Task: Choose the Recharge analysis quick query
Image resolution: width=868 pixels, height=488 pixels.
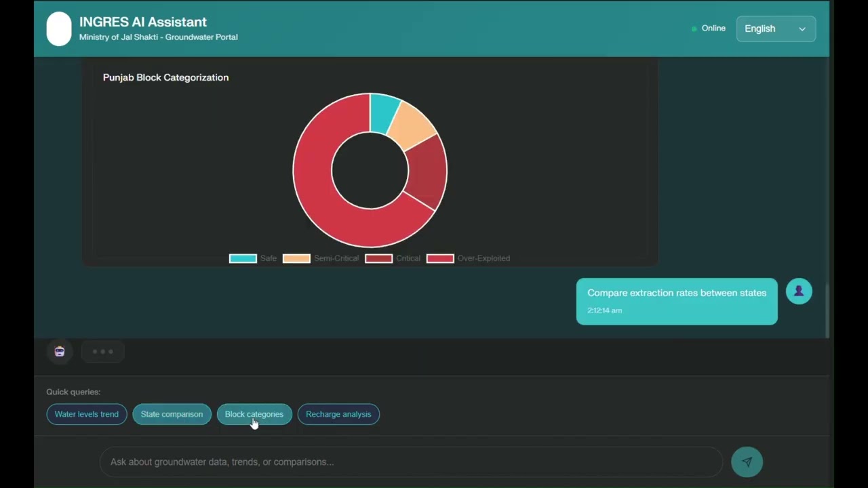Action: [338, 414]
